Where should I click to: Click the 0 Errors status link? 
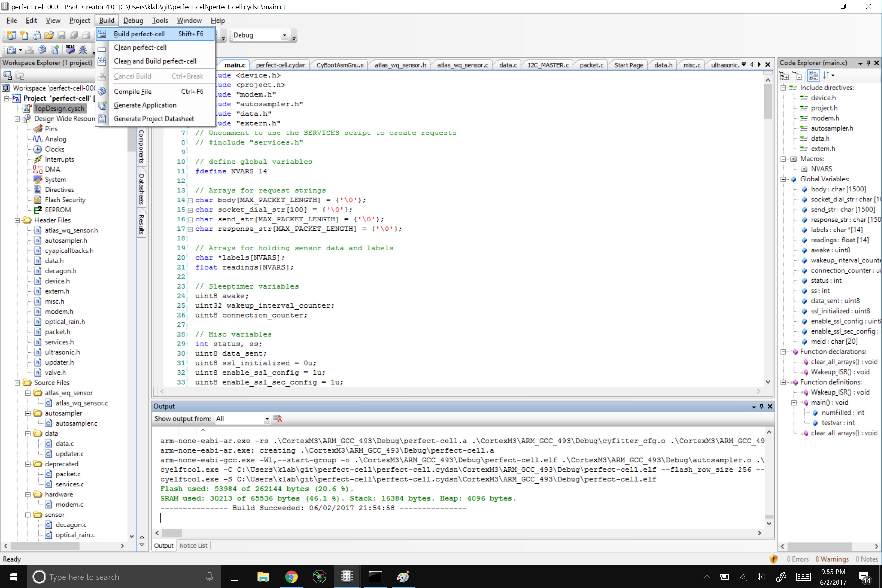point(798,559)
